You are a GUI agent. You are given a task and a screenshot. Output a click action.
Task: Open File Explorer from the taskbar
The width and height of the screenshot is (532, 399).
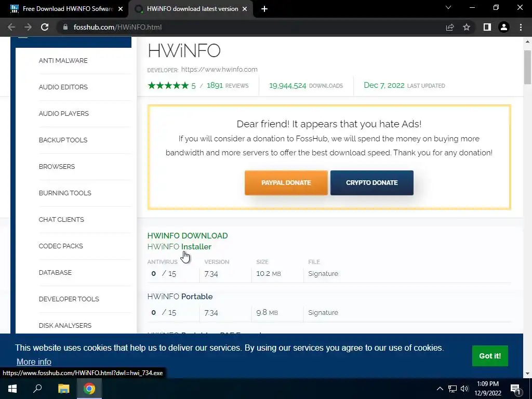point(63,389)
